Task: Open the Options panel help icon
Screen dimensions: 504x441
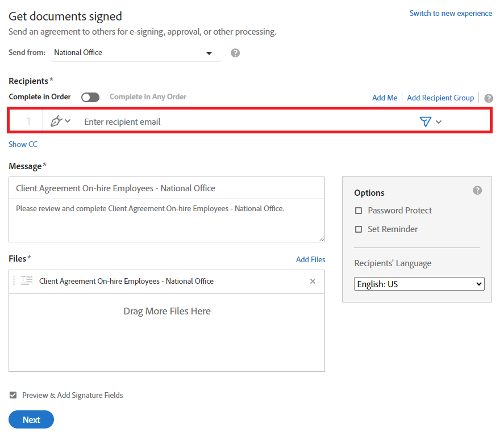Action: coord(477,190)
